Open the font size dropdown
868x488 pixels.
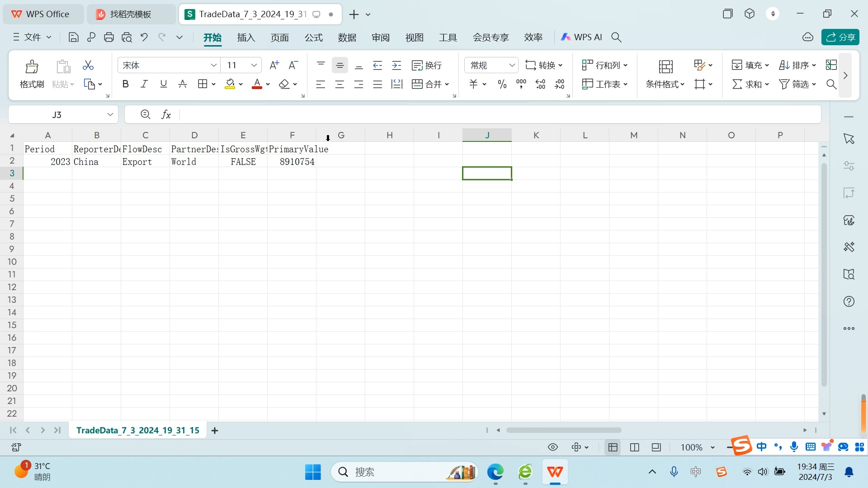[254, 66]
